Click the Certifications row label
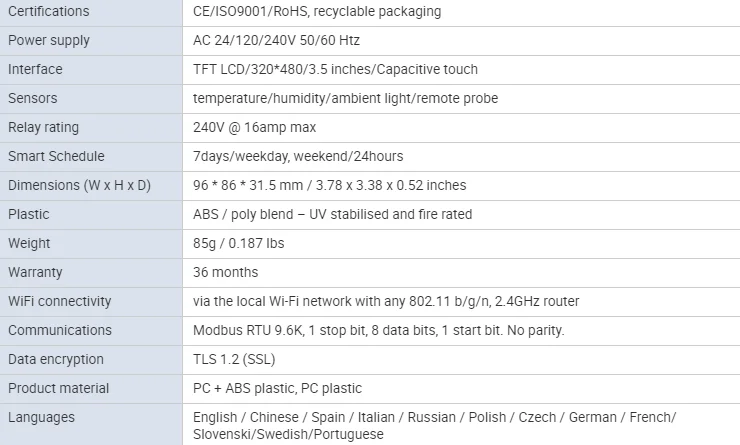 pyautogui.click(x=48, y=12)
